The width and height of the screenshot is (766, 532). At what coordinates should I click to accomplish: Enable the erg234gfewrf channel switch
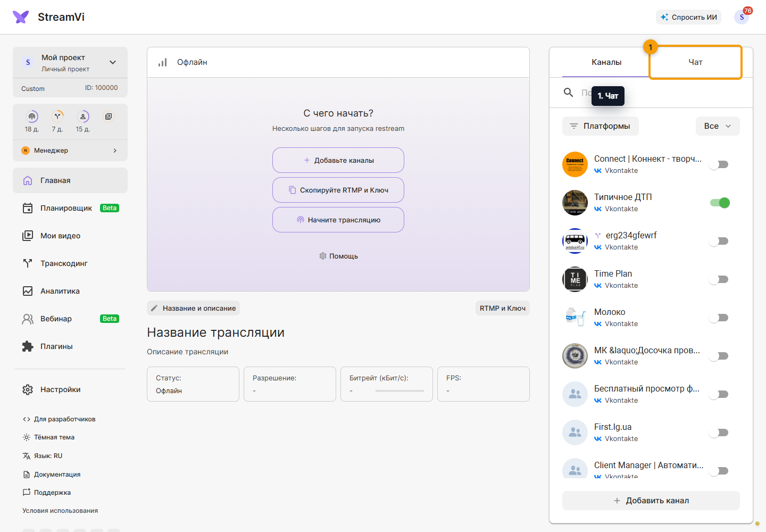719,241
